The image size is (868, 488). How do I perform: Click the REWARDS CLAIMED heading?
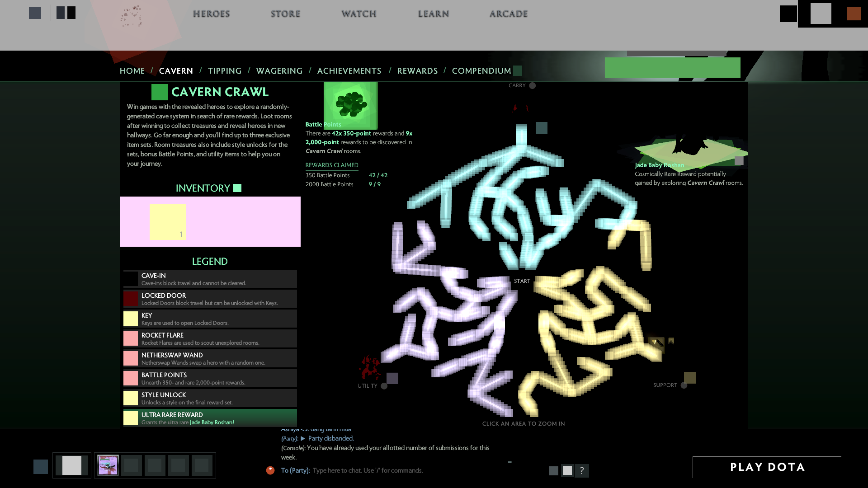tap(332, 165)
